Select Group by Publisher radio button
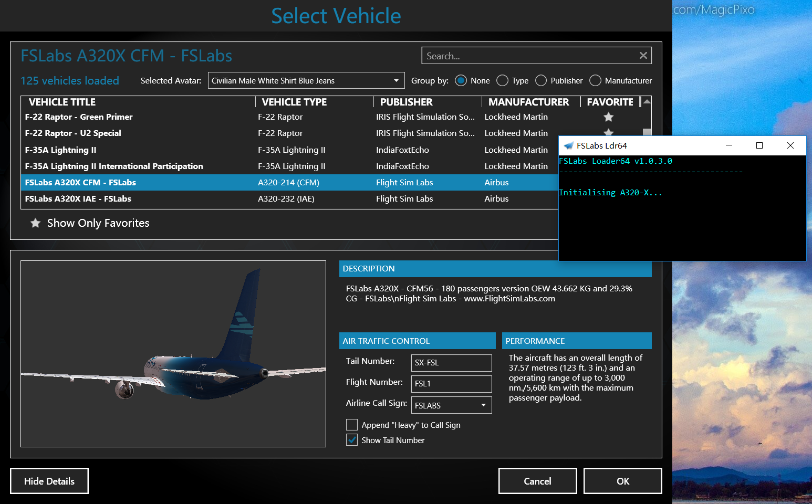 pyautogui.click(x=541, y=80)
